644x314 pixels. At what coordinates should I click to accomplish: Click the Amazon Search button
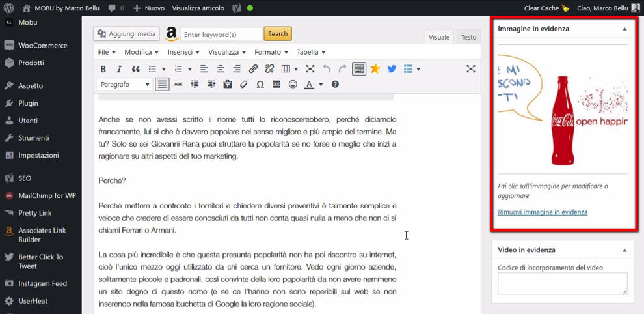pyautogui.click(x=278, y=34)
